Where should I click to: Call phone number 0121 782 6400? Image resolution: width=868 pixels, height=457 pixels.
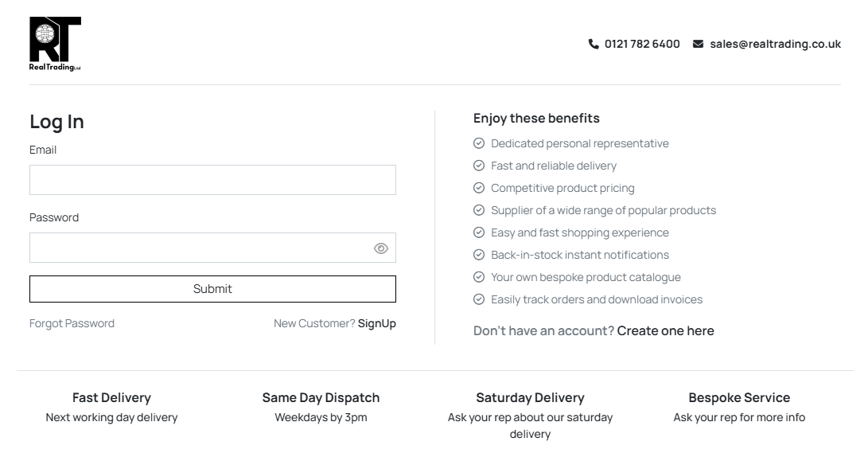coord(642,44)
